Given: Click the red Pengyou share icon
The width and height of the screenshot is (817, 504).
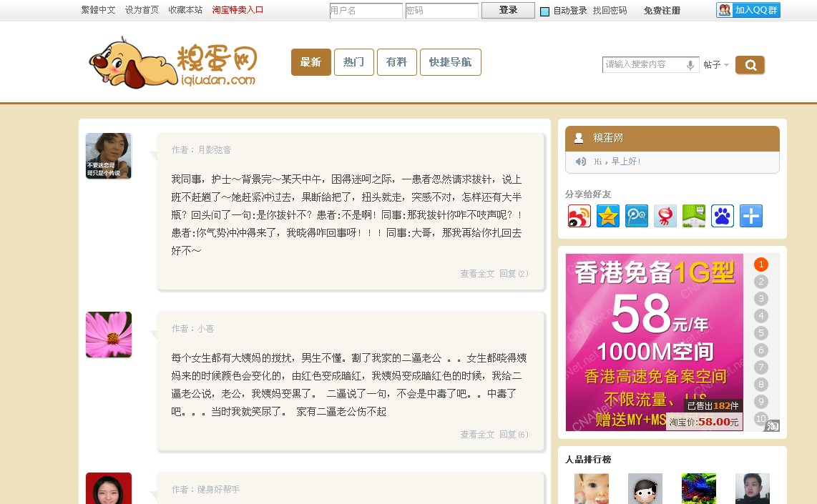Looking at the screenshot, I should tap(665, 216).
